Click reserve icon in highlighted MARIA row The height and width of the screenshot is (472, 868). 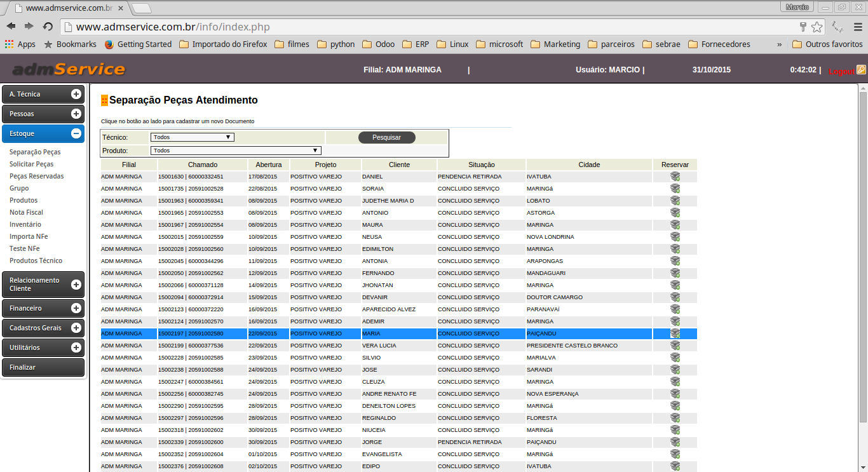pyautogui.click(x=675, y=334)
